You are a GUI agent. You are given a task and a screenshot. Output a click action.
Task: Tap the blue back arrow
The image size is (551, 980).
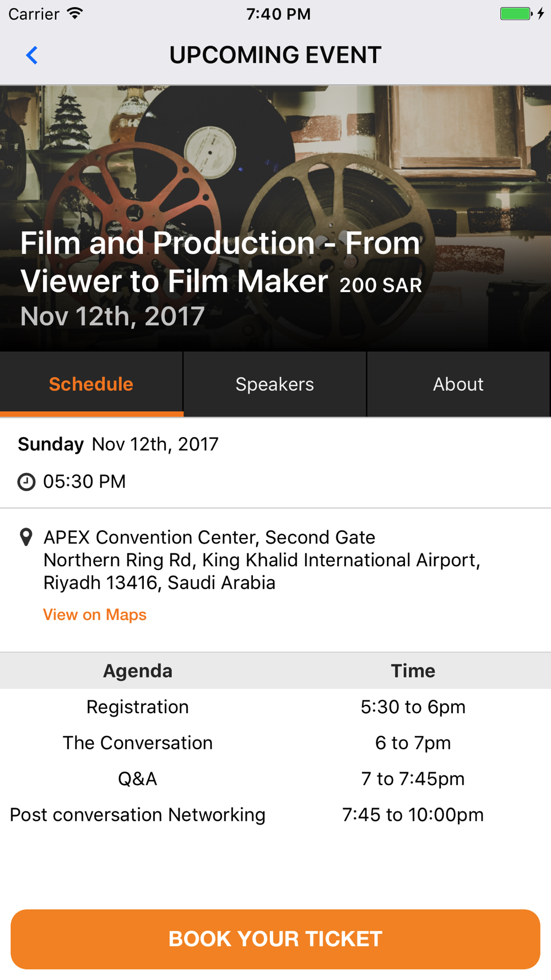[32, 55]
